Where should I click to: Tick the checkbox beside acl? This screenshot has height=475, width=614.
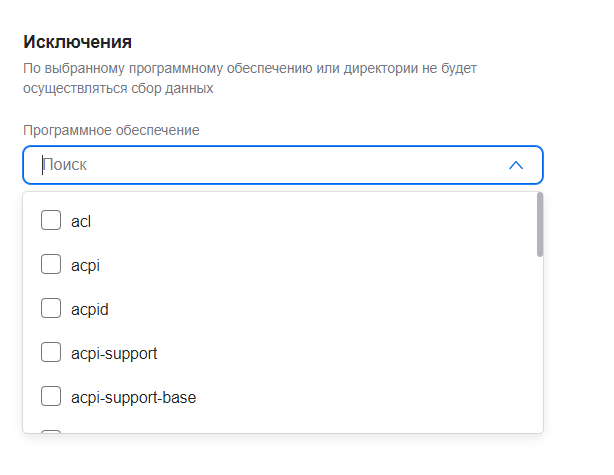click(51, 221)
